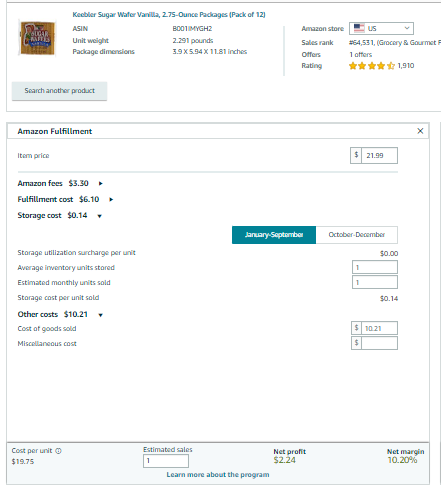The height and width of the screenshot is (489, 441).
Task: Click the Unit weight 2.291 pounds value
Action: point(193,41)
